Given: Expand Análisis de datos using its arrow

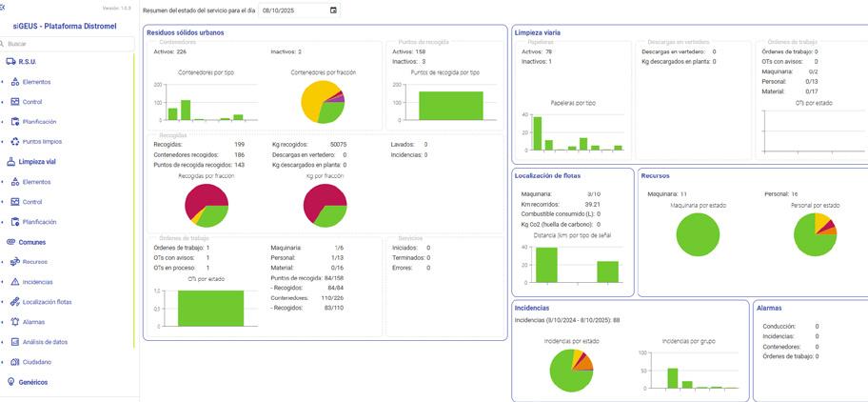Looking at the screenshot, I should [2, 342].
